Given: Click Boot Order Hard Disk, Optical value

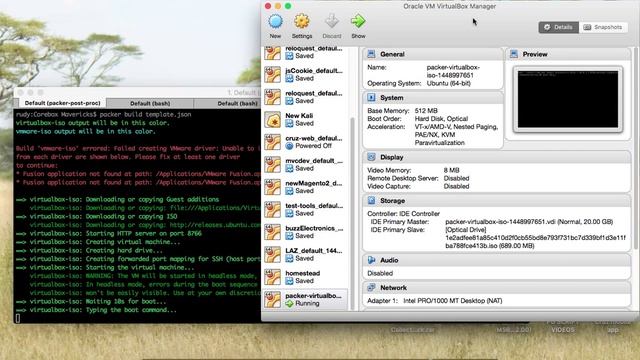Looking at the screenshot, I should point(441,119).
